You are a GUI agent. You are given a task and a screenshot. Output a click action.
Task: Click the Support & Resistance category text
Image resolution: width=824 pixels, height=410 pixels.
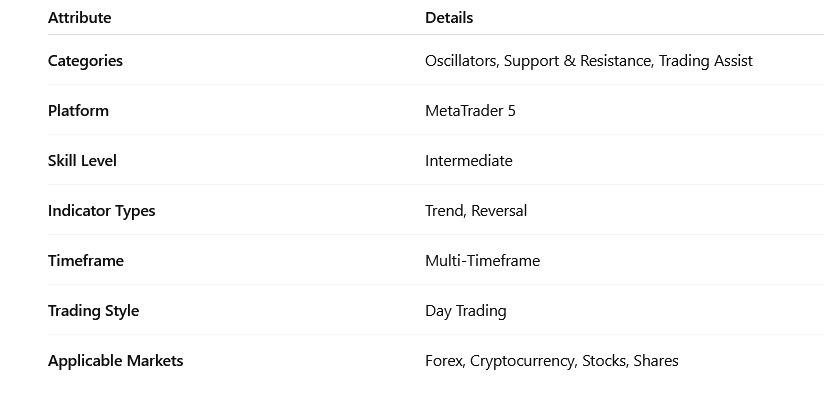coord(578,61)
